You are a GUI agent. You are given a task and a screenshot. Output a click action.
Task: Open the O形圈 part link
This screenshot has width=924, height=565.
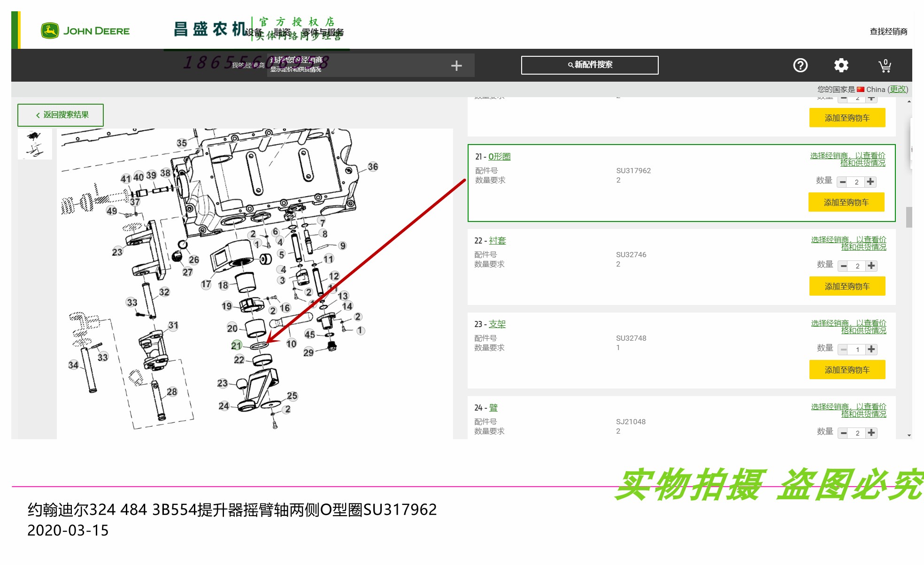[499, 157]
